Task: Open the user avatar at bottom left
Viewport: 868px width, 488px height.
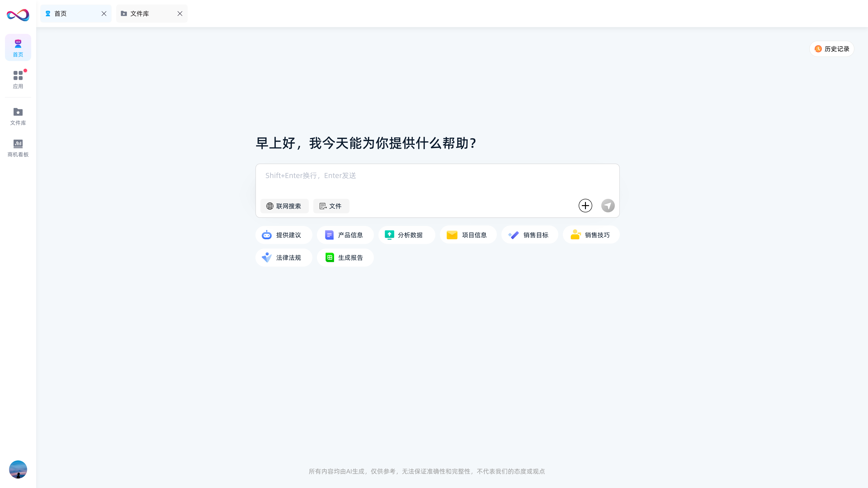Action: [x=18, y=469]
